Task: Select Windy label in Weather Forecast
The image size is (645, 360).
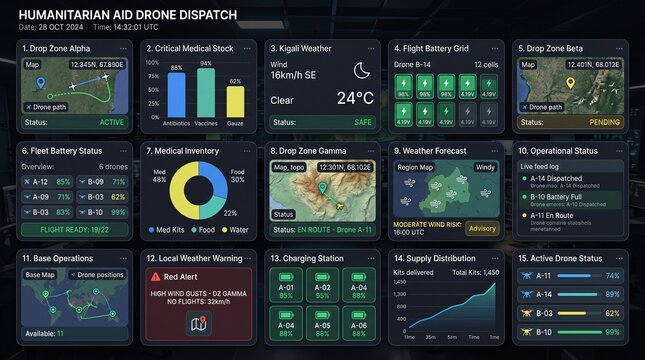Action: pos(485,167)
